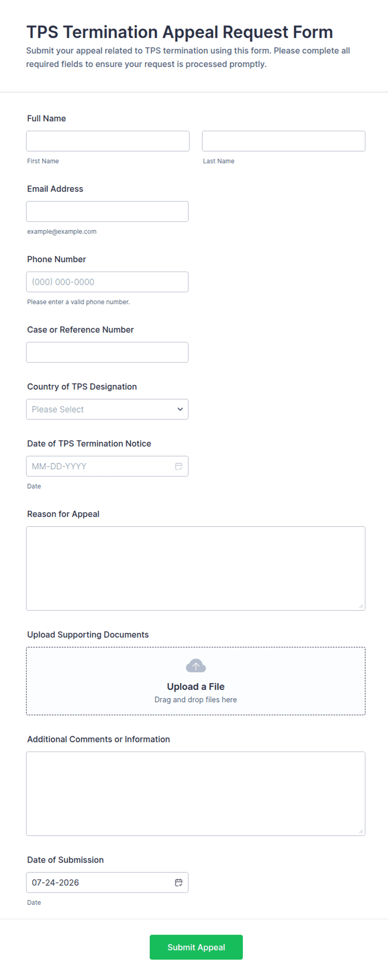Open calendar icon for Date of Submission
This screenshot has height=980, width=388.
179,882
